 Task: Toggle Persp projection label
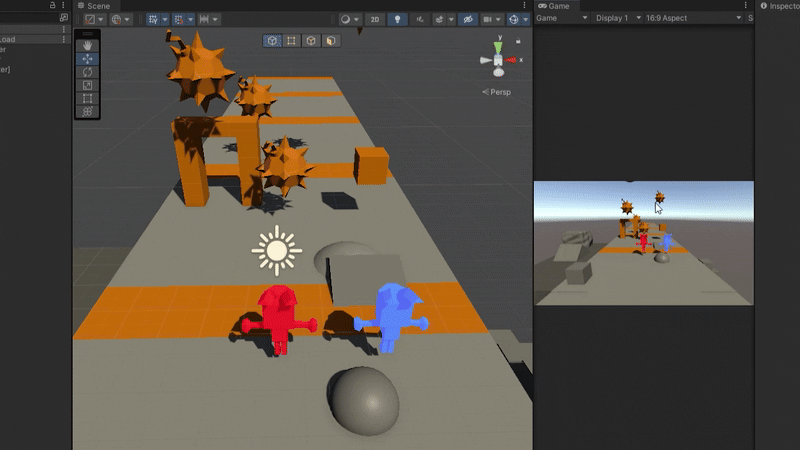coord(496,92)
